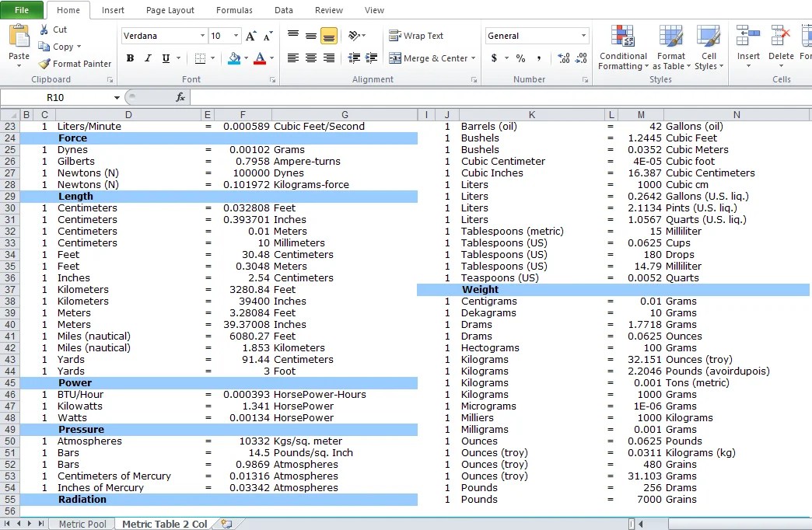This screenshot has height=530, width=812.
Task: Toggle bold formatting
Action: 130,58
